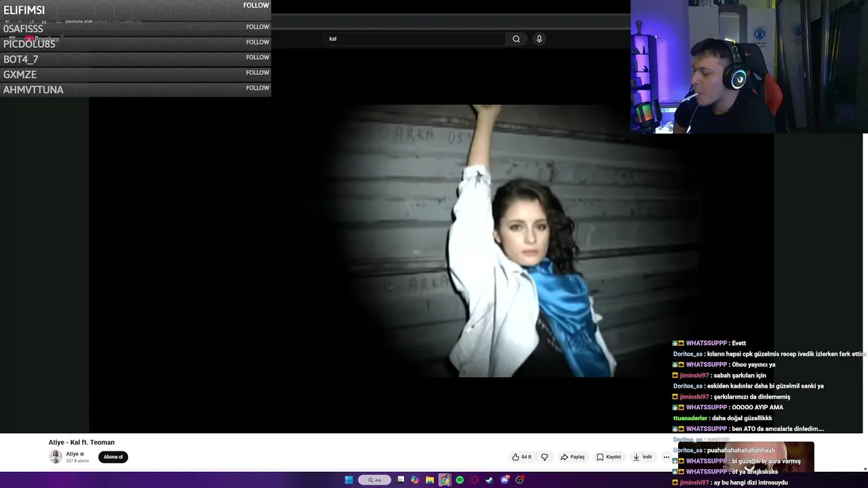This screenshot has width=868, height=488.
Task: Open OBS Studio from the taskbar
Action: click(x=519, y=480)
